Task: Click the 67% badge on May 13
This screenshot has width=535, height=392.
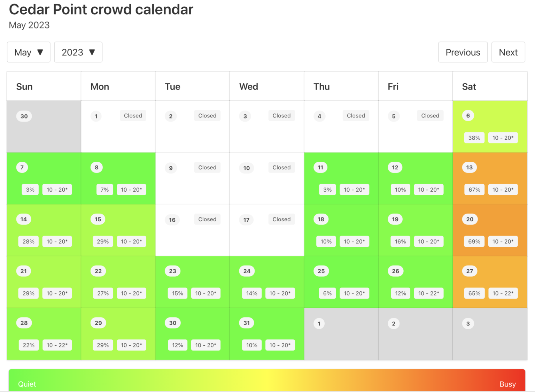Action: click(x=474, y=190)
